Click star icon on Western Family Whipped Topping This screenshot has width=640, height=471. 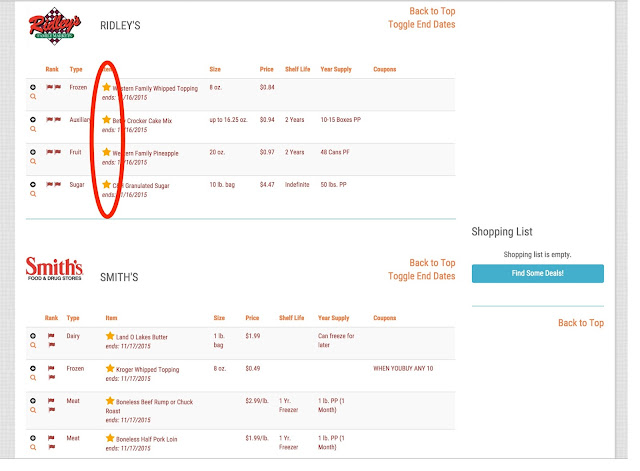pos(107,87)
